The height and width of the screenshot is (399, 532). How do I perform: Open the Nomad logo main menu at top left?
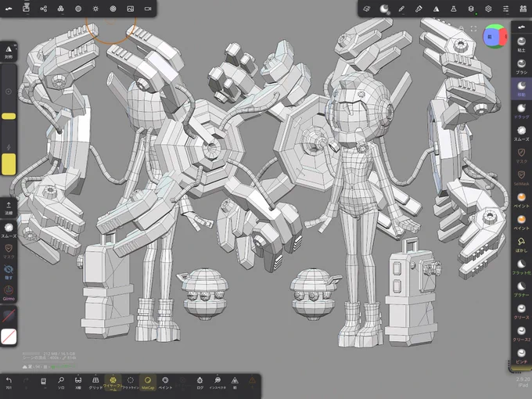tap(9, 9)
